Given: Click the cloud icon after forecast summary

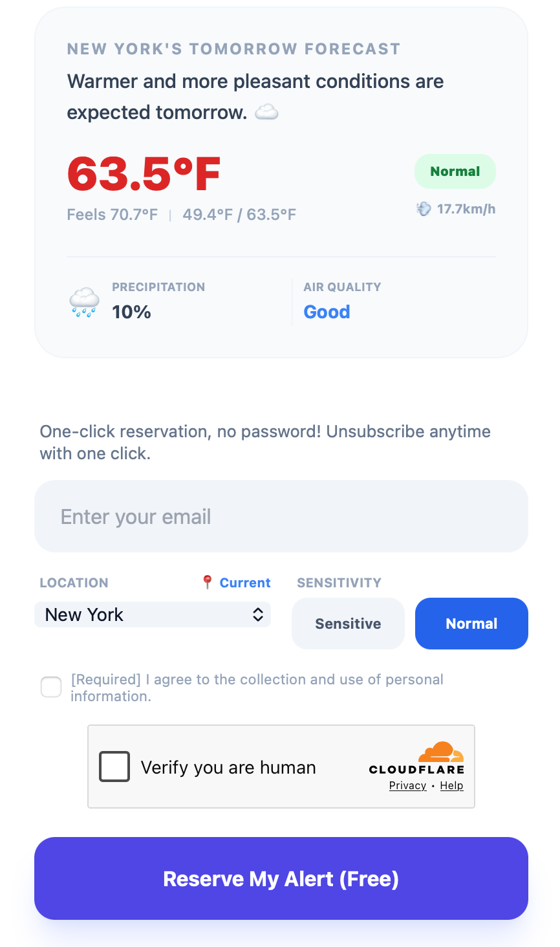Looking at the screenshot, I should click(x=266, y=113).
